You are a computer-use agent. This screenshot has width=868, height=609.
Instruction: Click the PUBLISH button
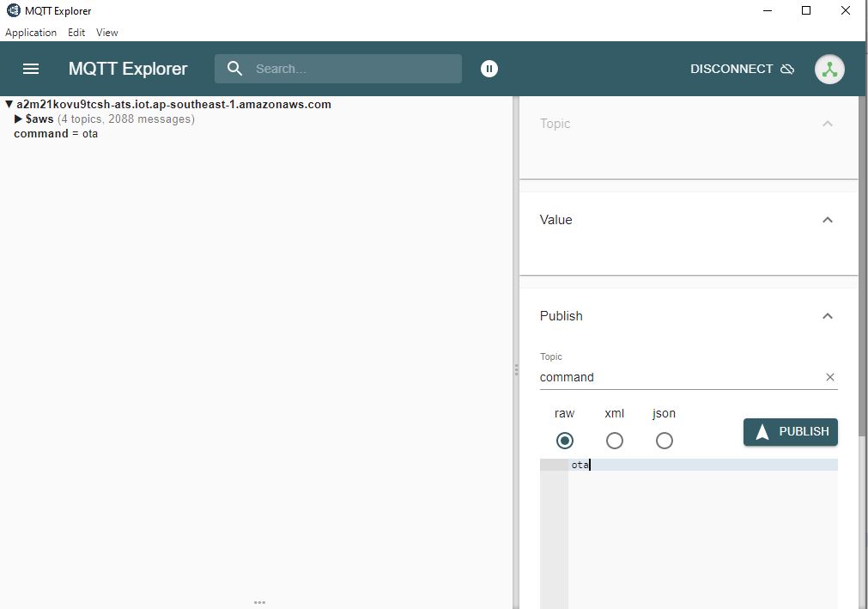(791, 432)
